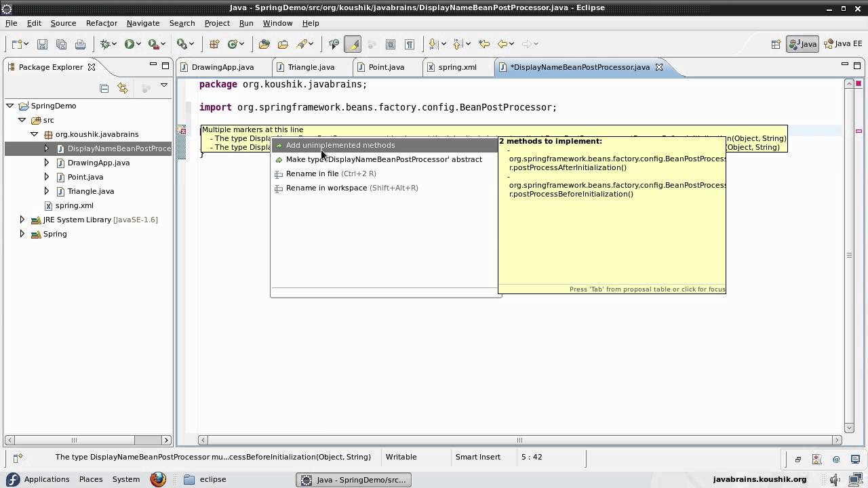Viewport: 868px width, 488px height.
Task: Click the green Run button icon
Action: coord(129,44)
